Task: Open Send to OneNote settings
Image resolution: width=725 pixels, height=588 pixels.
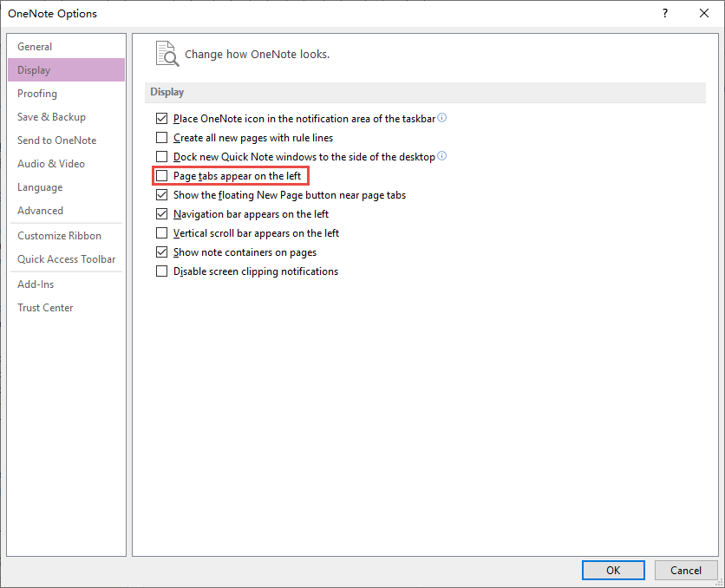Action: 66,140
